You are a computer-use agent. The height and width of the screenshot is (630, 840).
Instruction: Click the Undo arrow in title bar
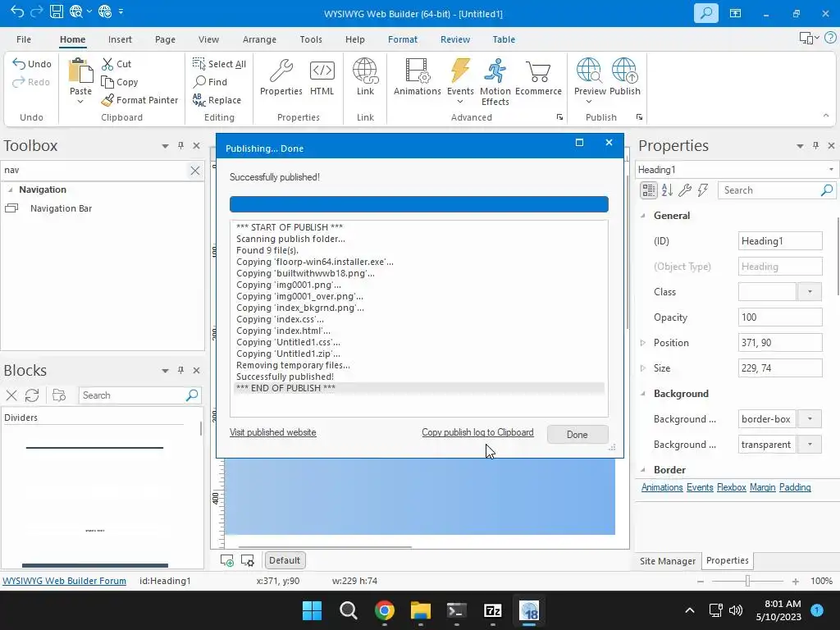(x=16, y=11)
